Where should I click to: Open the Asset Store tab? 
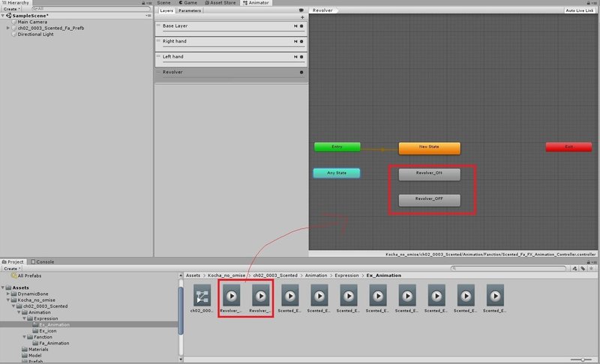pos(220,3)
